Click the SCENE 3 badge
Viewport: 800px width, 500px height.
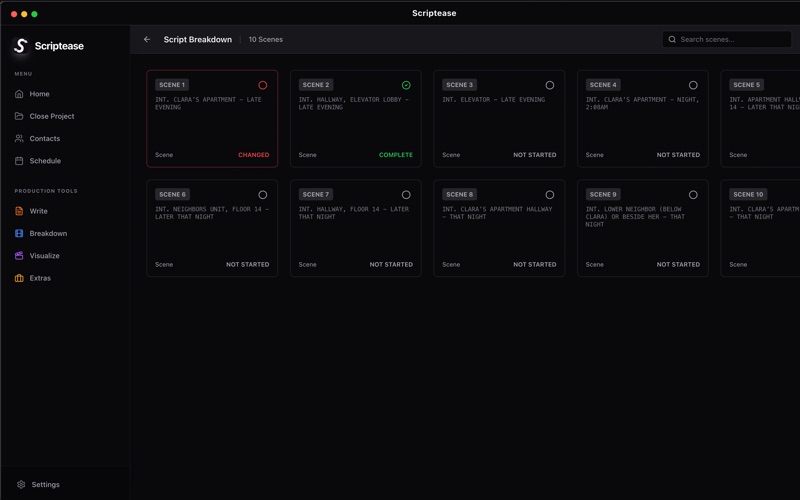click(x=459, y=85)
